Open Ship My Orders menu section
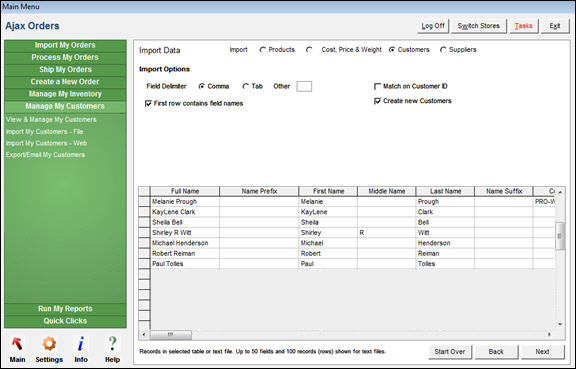576x369 pixels. point(65,69)
